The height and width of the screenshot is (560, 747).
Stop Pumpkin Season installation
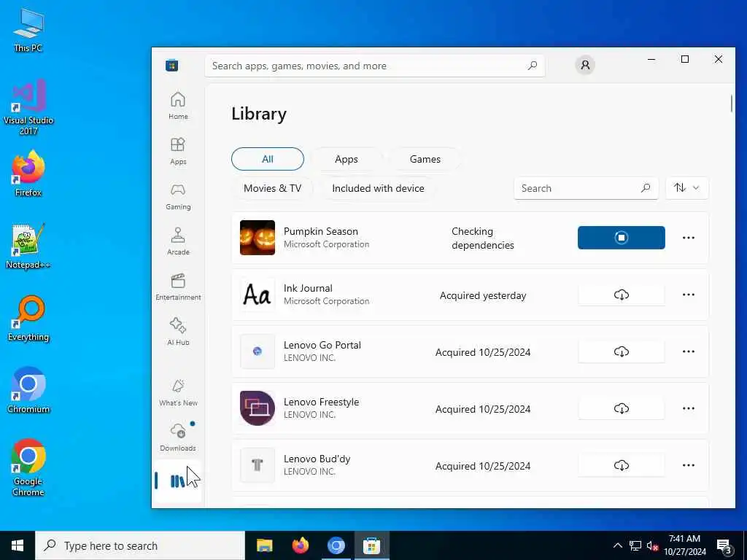pyautogui.click(x=622, y=238)
